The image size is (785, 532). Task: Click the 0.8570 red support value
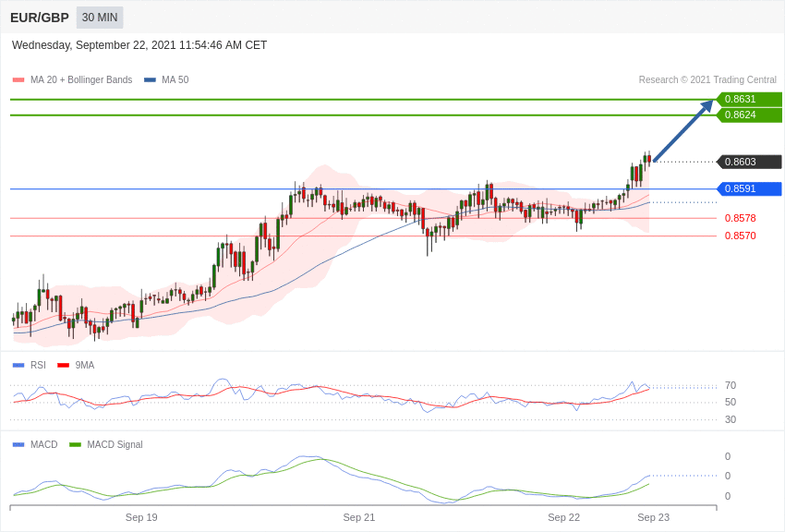pyautogui.click(x=741, y=236)
